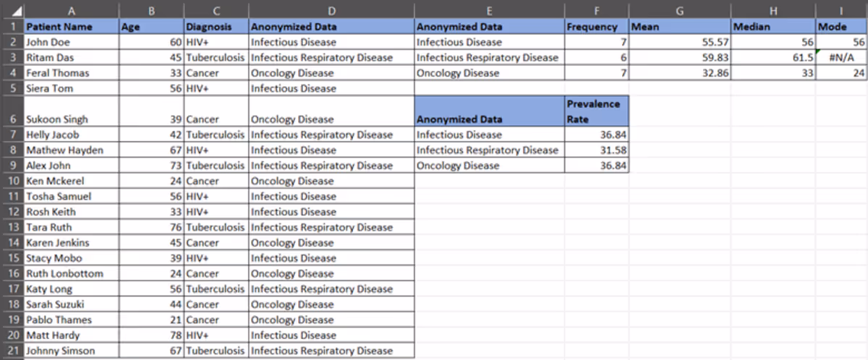Click the Patient Name header cell
Image resolution: width=868 pixels, height=360 pixels.
coord(72,27)
